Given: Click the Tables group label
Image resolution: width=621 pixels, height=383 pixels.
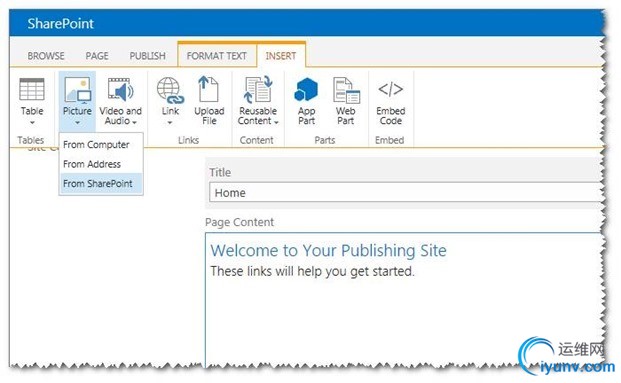Looking at the screenshot, I should click(30, 140).
